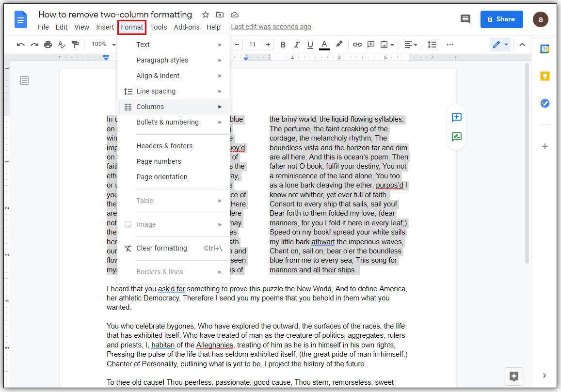Viewport: 561px width, 392px height.
Task: Suggest edits via the margin button
Action: [x=457, y=137]
